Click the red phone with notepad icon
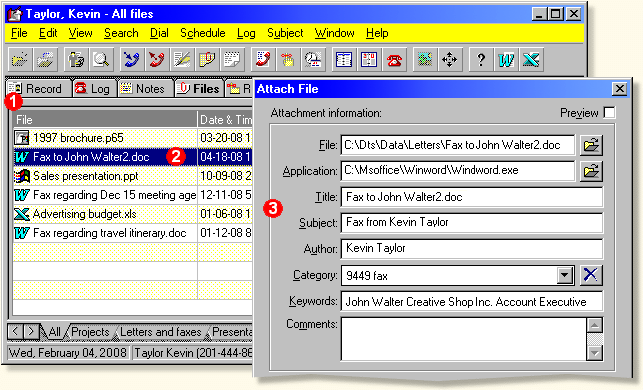The image size is (643, 390). tap(262, 60)
